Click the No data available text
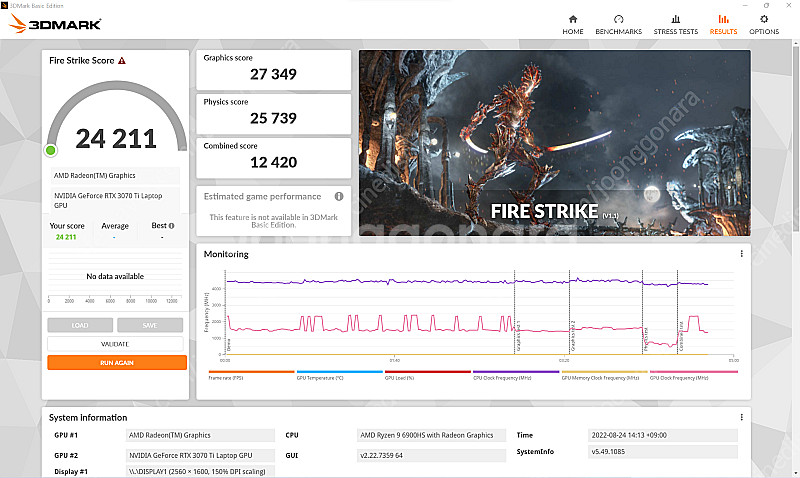 click(115, 276)
